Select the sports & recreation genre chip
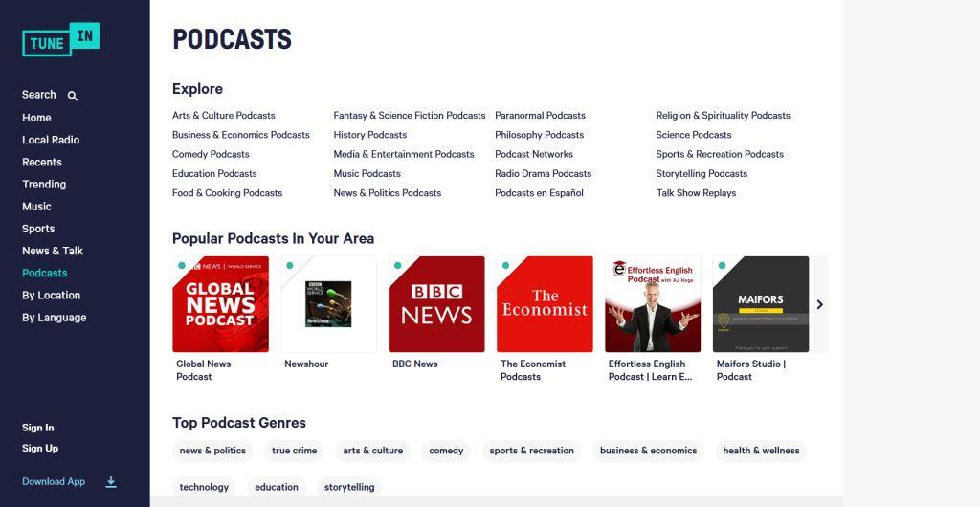 pos(532,451)
